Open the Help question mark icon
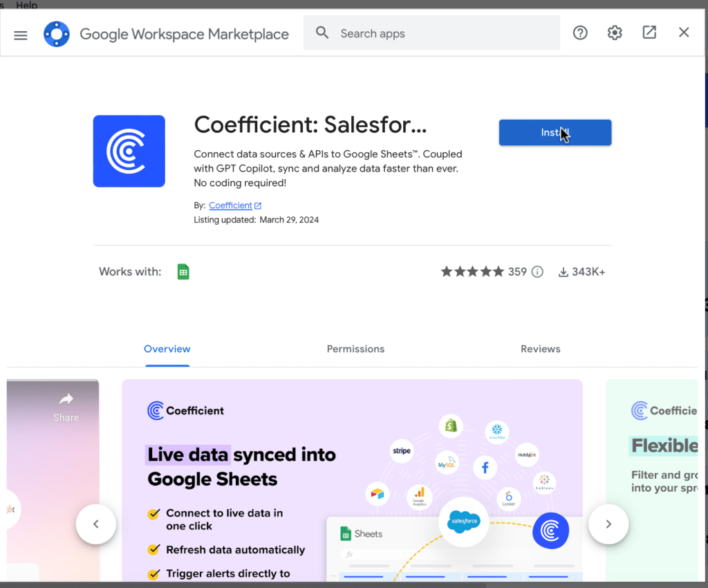Screen dimensions: 708x588 [580, 33]
